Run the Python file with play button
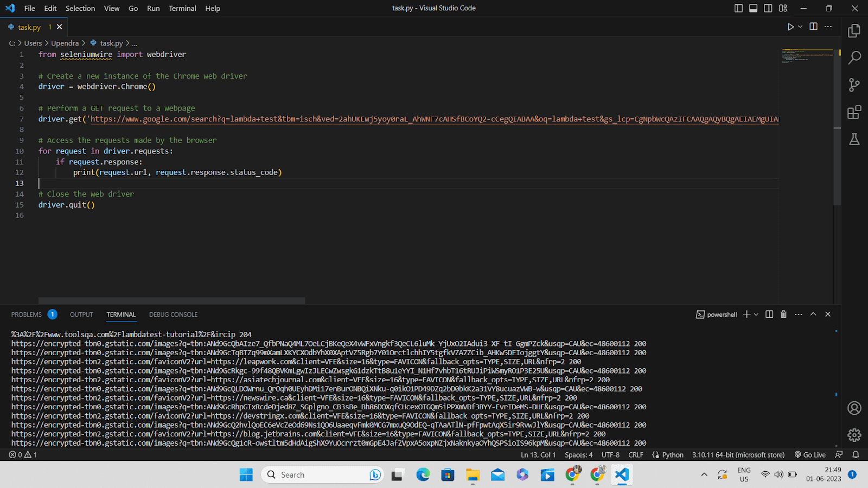This screenshot has width=868, height=488. [790, 27]
